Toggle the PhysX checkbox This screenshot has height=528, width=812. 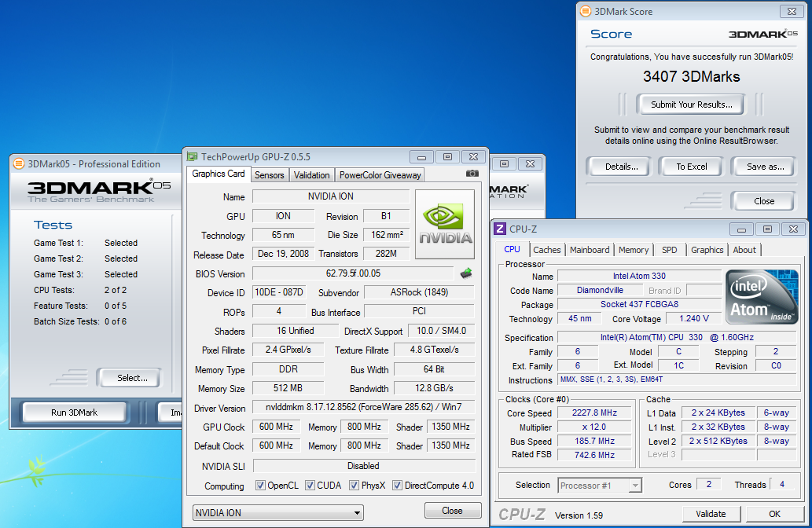tap(355, 485)
